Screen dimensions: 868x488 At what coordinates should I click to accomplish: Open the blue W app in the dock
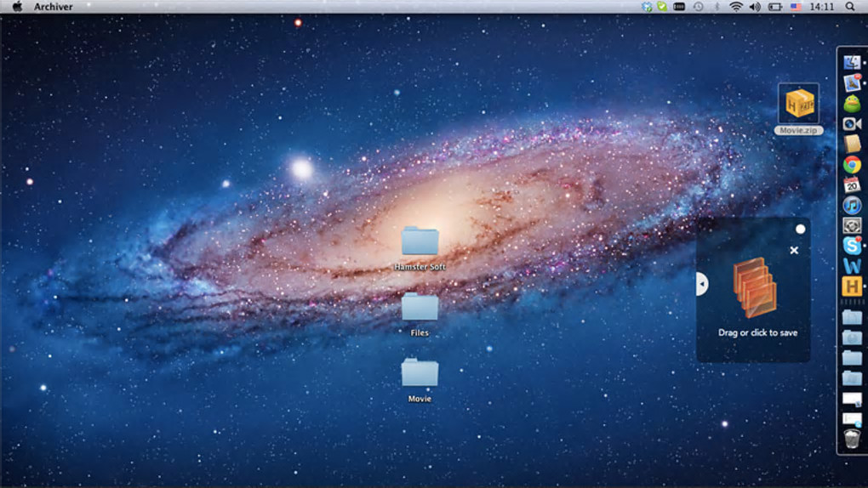tap(852, 266)
